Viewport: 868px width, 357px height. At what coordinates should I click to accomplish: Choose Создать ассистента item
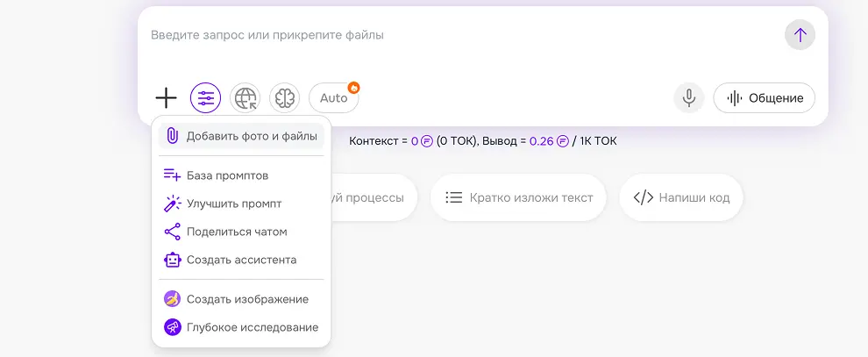click(241, 260)
